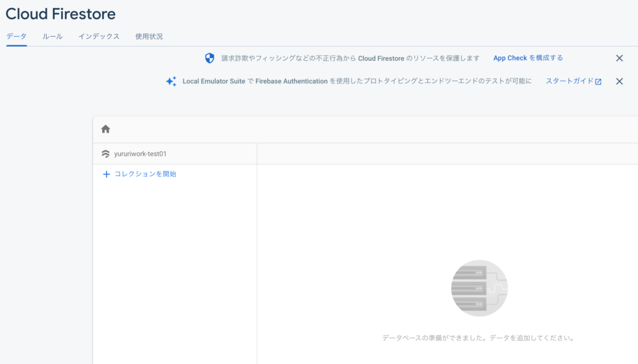
Task: Click コレクションを開始 to add a collection
Action: 139,174
